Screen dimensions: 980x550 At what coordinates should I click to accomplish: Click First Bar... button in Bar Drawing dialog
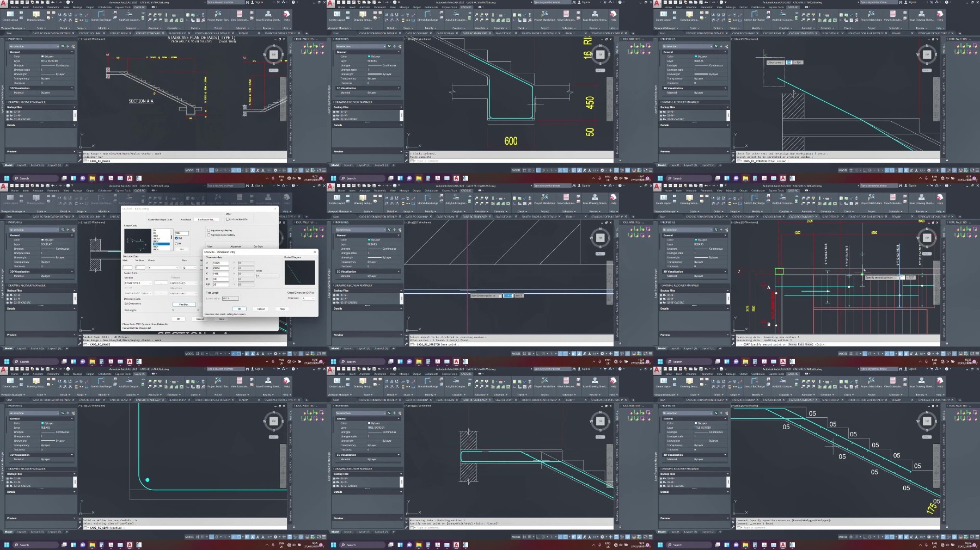(183, 304)
